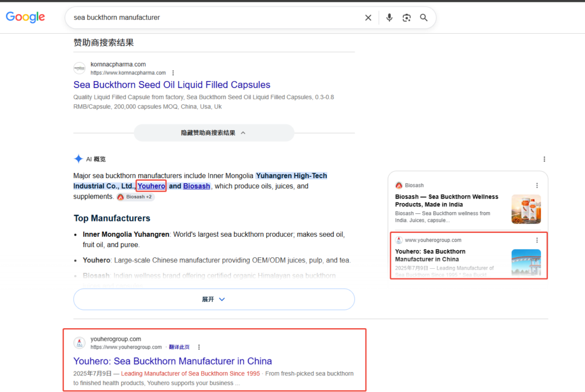Open youherogroup card three-dot menu
585x392 pixels.
pos(537,240)
